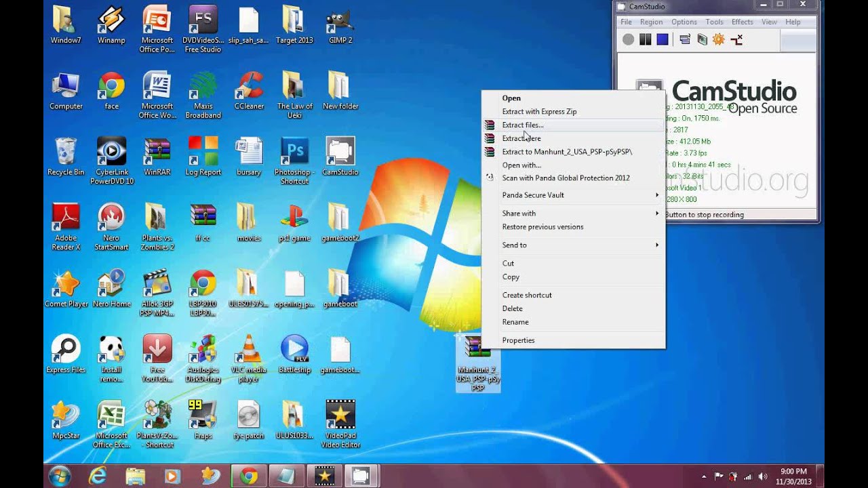The width and height of the screenshot is (868, 488).
Task: Expand the Send to submenu arrow
Action: click(x=656, y=245)
